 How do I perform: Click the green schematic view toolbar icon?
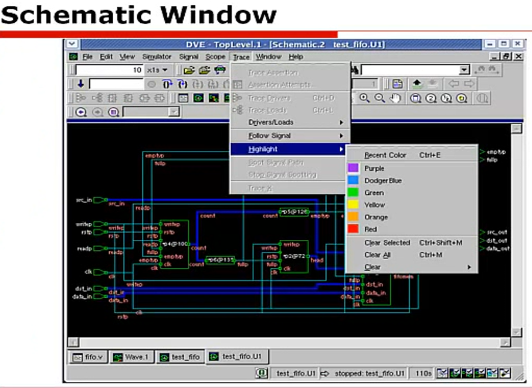[x=198, y=98]
